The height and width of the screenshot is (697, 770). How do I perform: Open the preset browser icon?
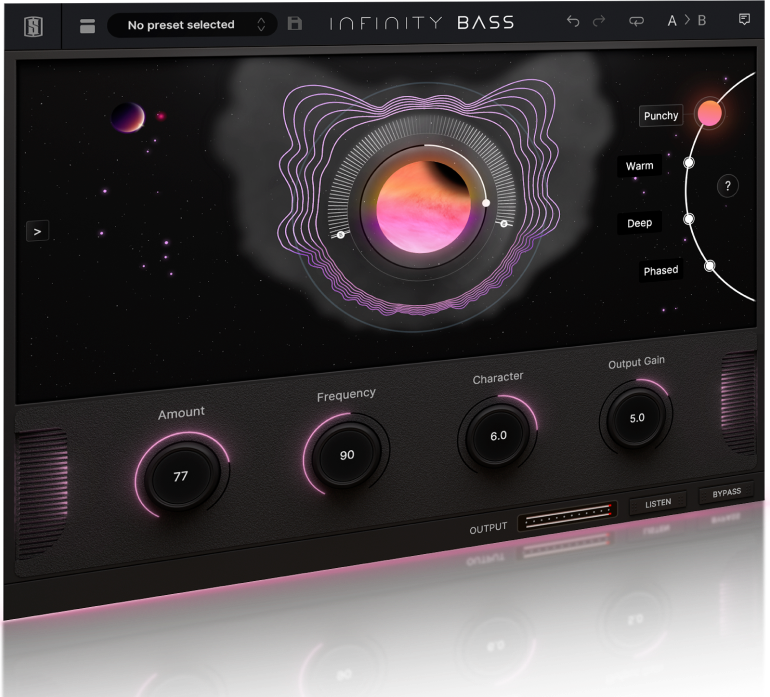(x=87, y=25)
